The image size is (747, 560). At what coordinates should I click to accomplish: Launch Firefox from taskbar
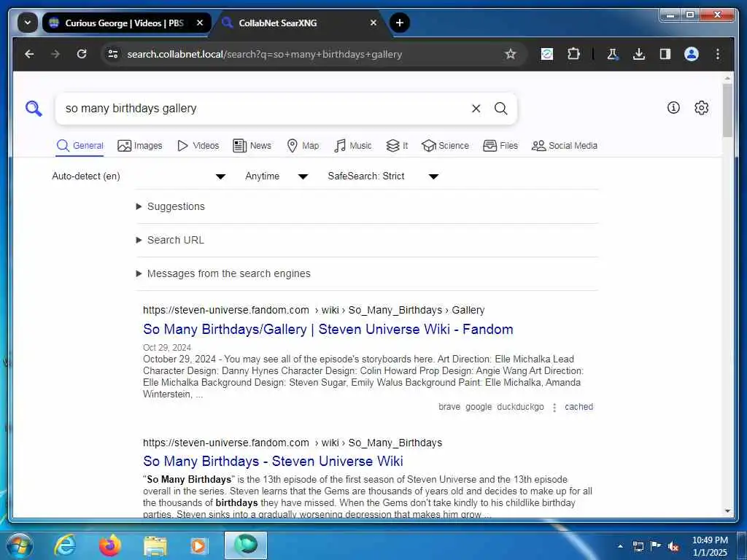(x=109, y=545)
